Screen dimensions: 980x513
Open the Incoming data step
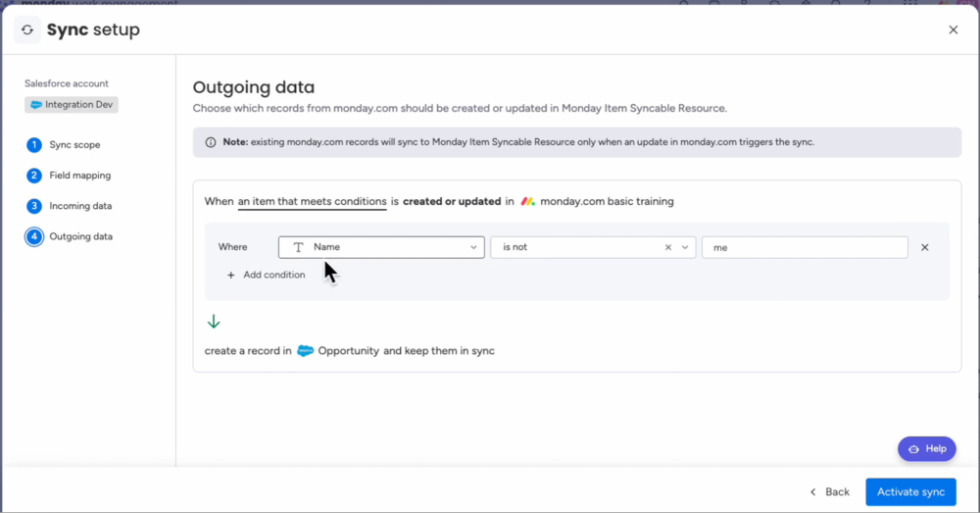(80, 206)
